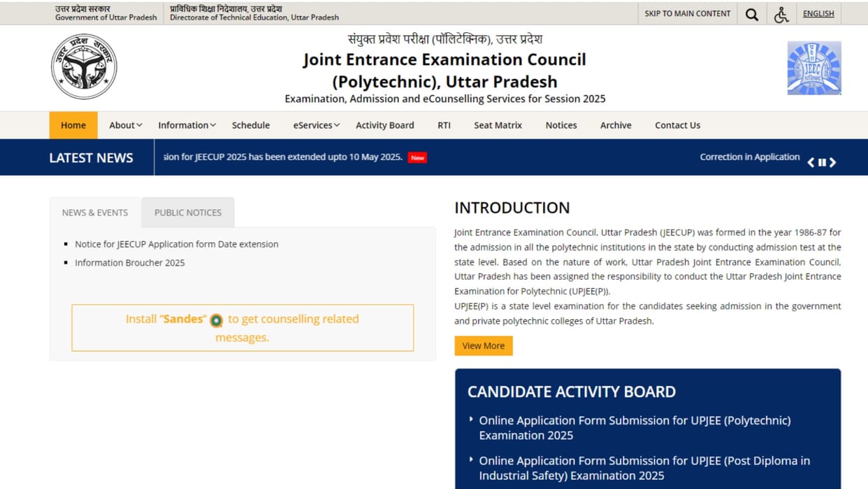The width and height of the screenshot is (868, 489).
Task: Go to the Home menu item
Action: click(73, 125)
